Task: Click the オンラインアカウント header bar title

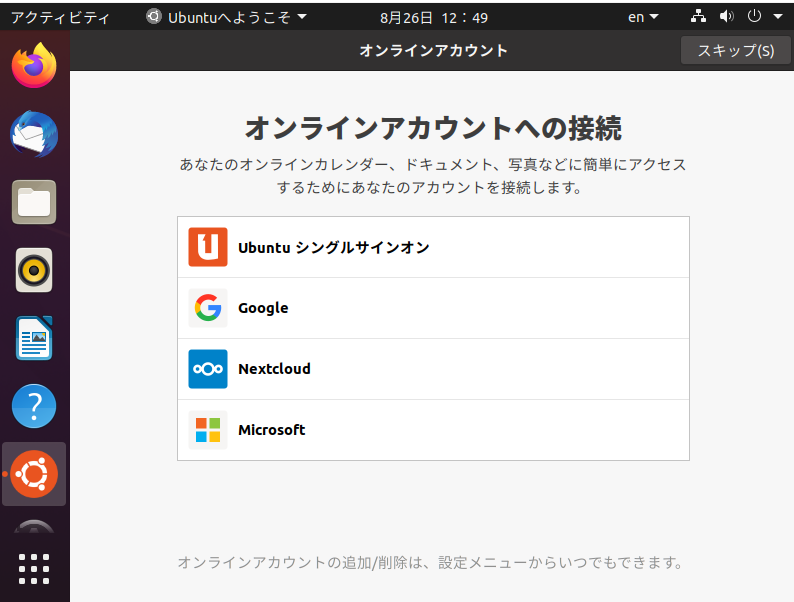Action: (433, 51)
